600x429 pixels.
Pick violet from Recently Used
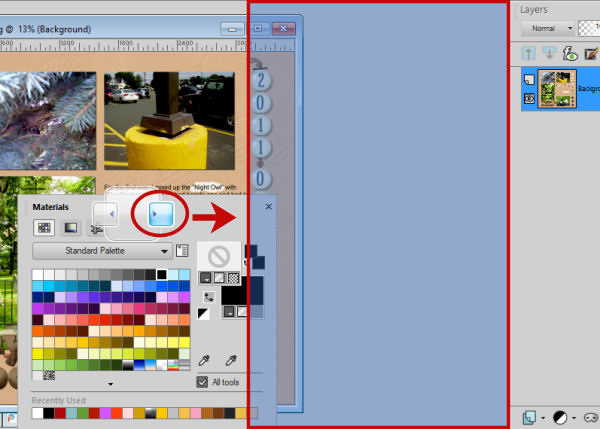click(105, 413)
